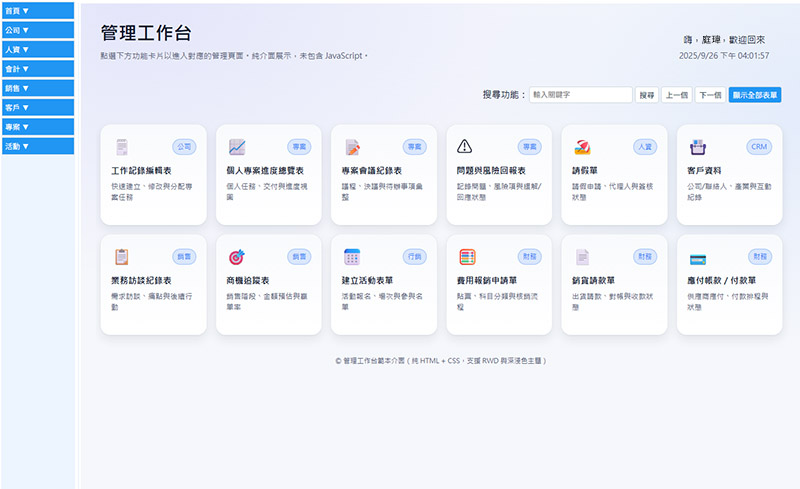Click the 專案 tag on 專案會議紀錄表 card
This screenshot has width=800, height=489.
point(415,147)
